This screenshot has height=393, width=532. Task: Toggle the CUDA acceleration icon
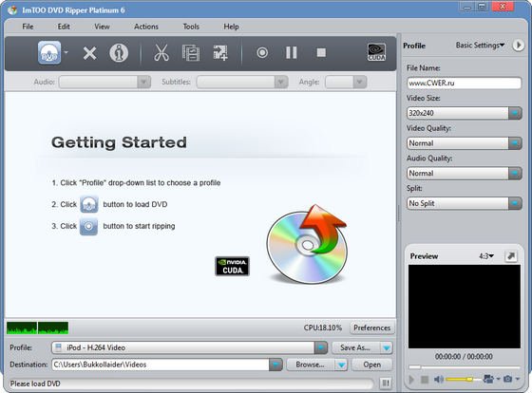(x=376, y=52)
